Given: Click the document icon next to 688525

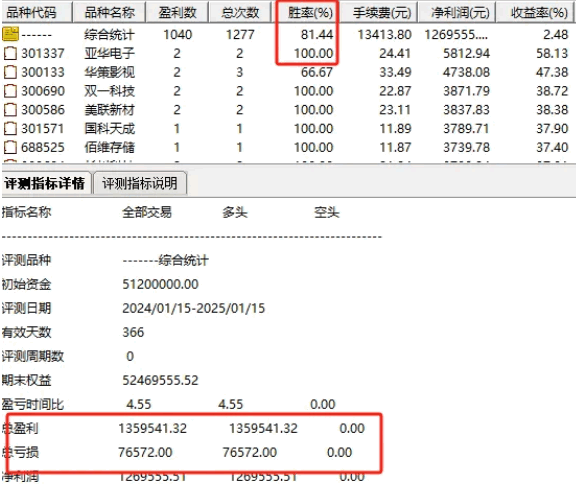Looking at the screenshot, I should [x=10, y=148].
